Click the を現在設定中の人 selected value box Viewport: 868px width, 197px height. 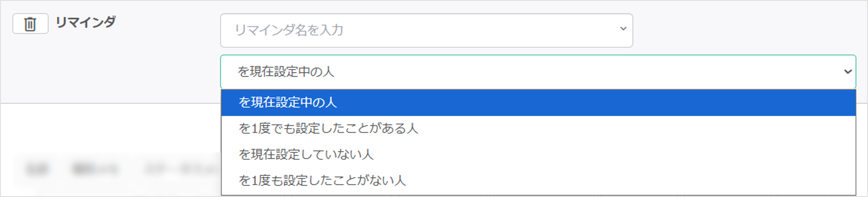[x=505, y=72]
